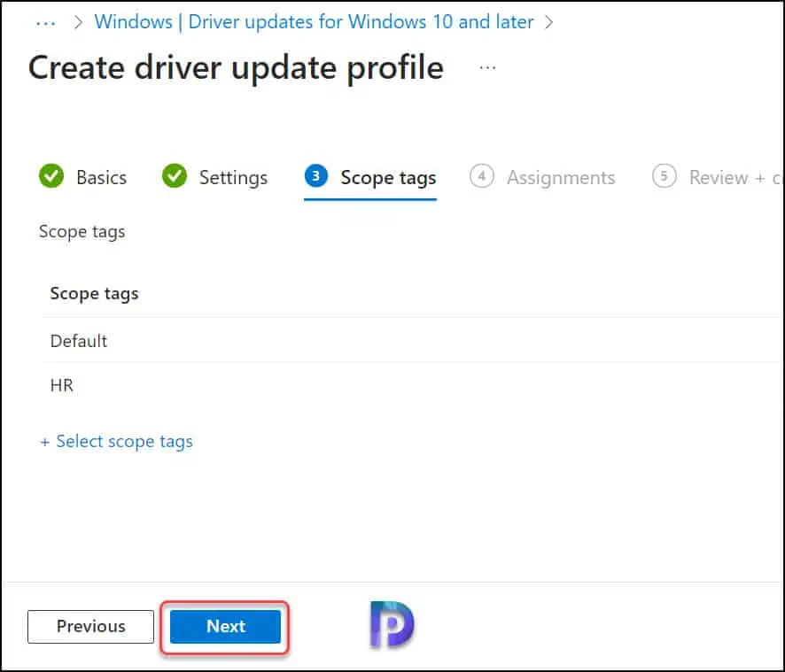This screenshot has height=672, width=785.
Task: Select the HR scope tag row
Action: (x=411, y=385)
